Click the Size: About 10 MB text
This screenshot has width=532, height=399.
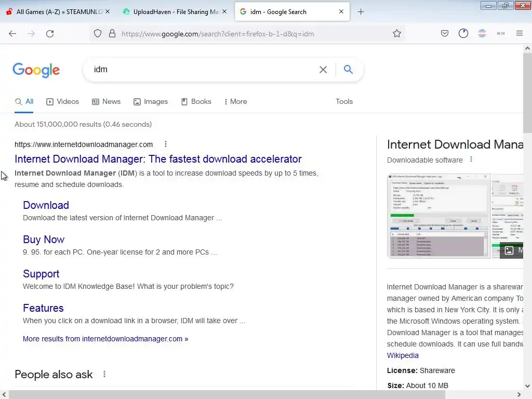(418, 385)
